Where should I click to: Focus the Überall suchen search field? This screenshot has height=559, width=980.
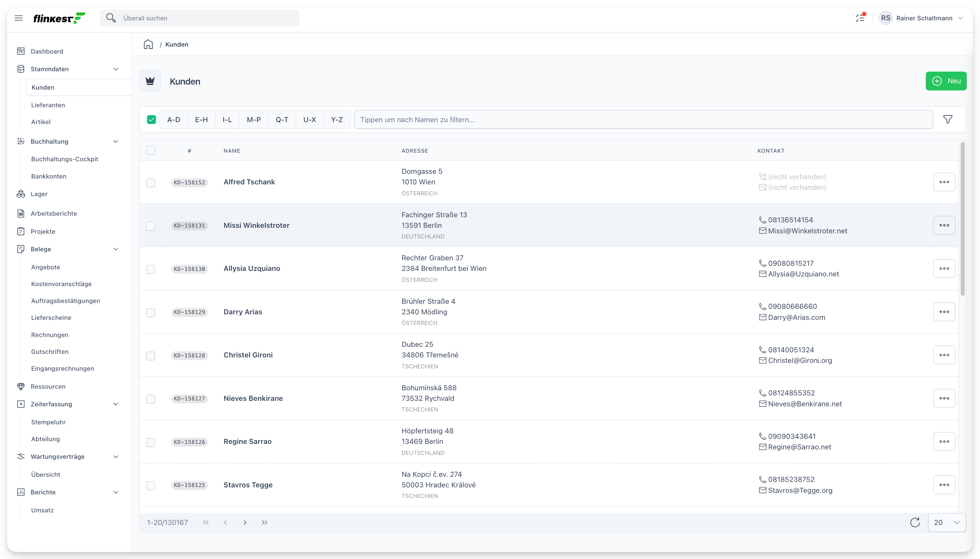[200, 18]
